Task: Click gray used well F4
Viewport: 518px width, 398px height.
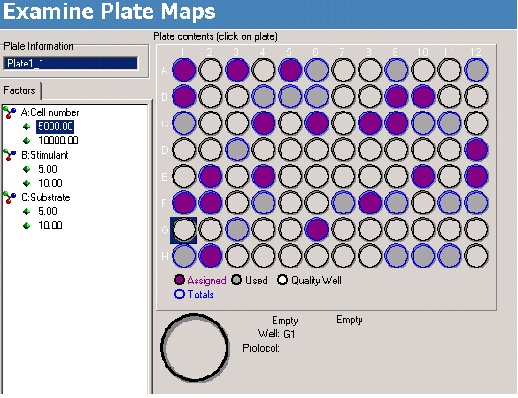Action: pyautogui.click(x=264, y=203)
